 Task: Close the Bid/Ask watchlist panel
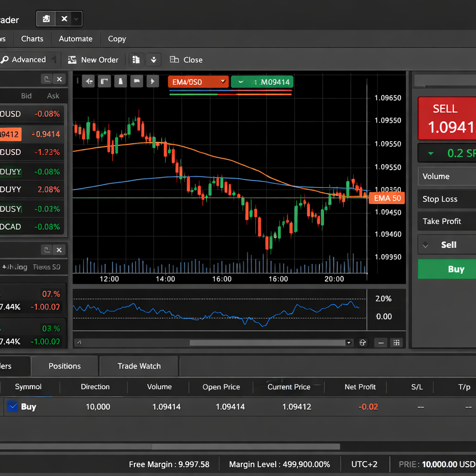59,79
